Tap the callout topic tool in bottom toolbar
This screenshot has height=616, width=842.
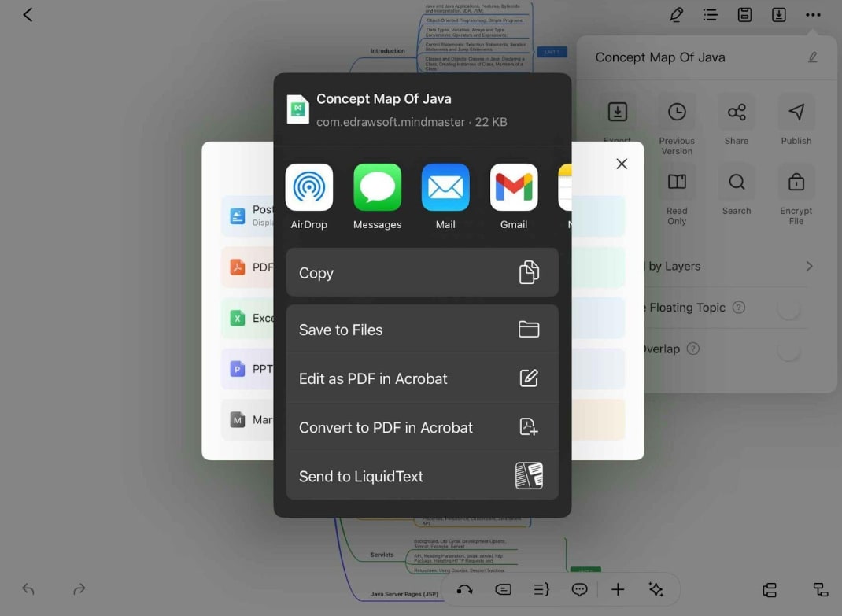pos(503,590)
